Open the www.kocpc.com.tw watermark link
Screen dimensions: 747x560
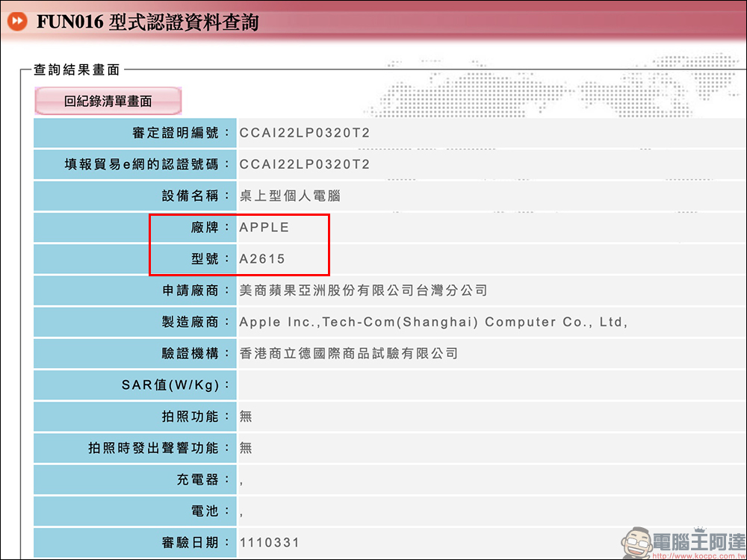click(x=697, y=556)
